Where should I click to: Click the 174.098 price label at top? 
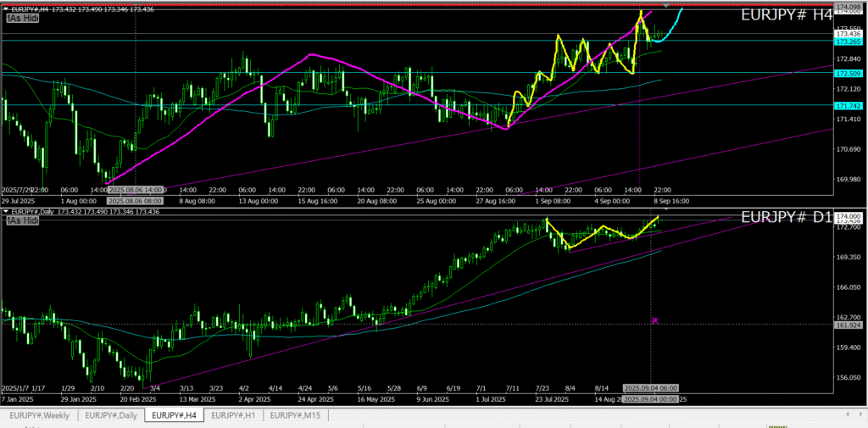(x=848, y=7)
